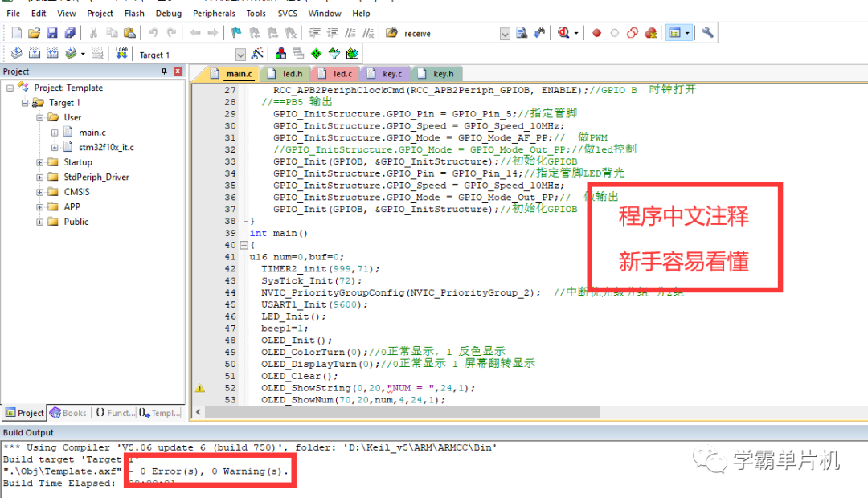Click the Redo arrow icon
The width and height of the screenshot is (868, 498).
point(172,33)
